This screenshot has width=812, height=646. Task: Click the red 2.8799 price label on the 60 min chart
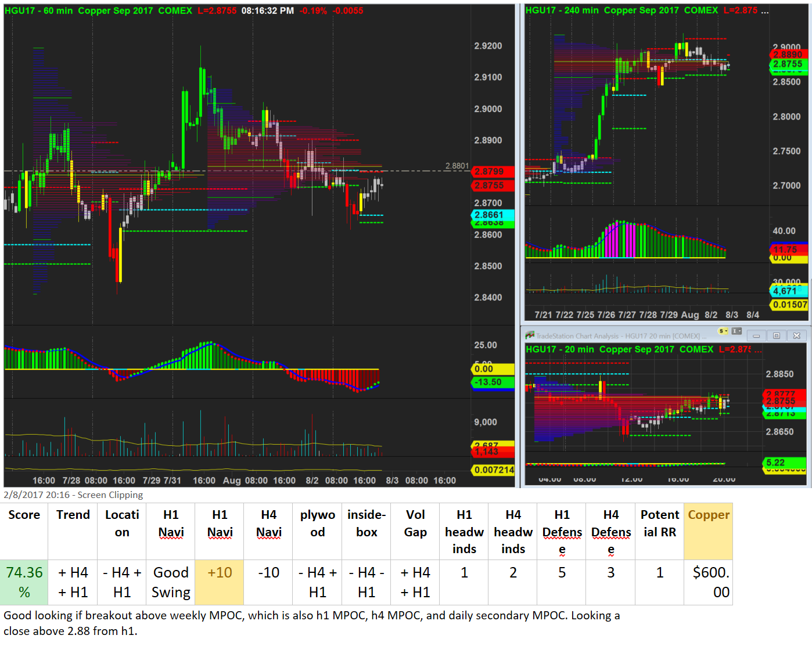click(492, 172)
